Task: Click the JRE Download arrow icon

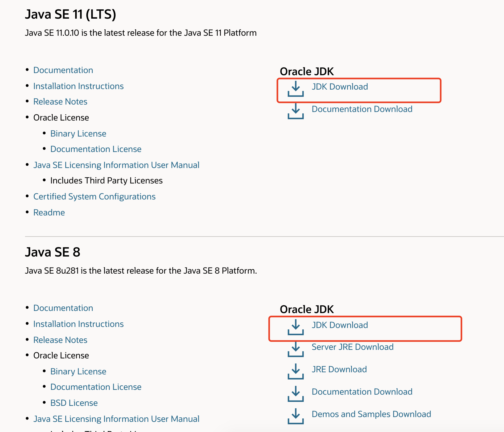Action: 295,371
